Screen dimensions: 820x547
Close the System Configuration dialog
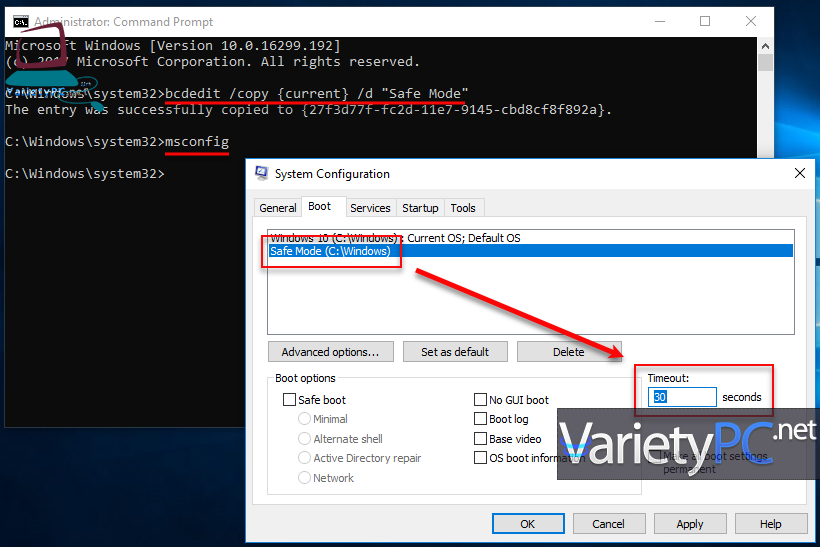click(800, 173)
